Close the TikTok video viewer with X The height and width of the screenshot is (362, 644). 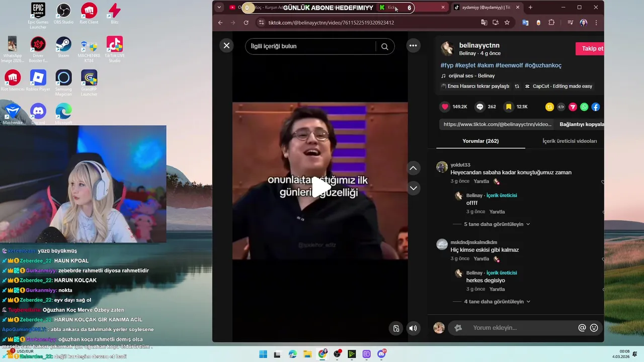click(226, 46)
